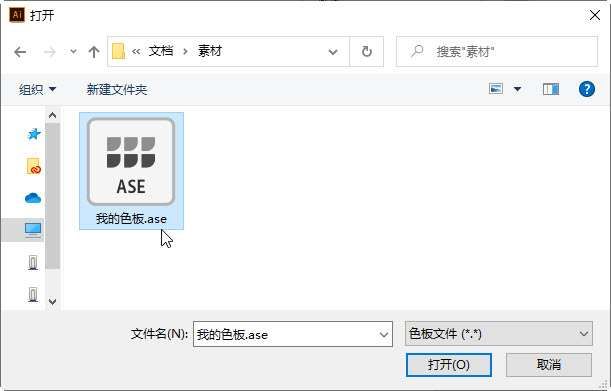Open help with the question mark icon
This screenshot has width=611, height=391.
pyautogui.click(x=586, y=89)
